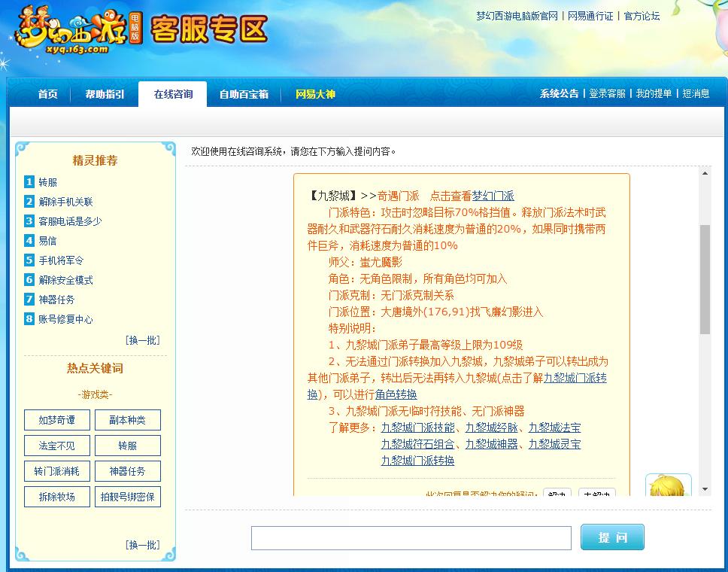Click the 如梦奇谭 keyword button
Image resolution: width=728 pixels, height=572 pixels.
[x=56, y=420]
